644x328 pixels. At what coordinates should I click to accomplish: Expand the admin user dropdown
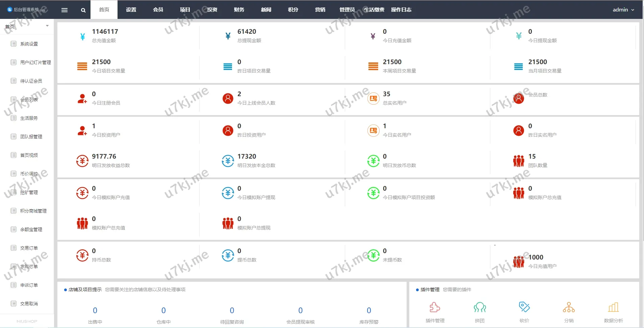pyautogui.click(x=623, y=10)
